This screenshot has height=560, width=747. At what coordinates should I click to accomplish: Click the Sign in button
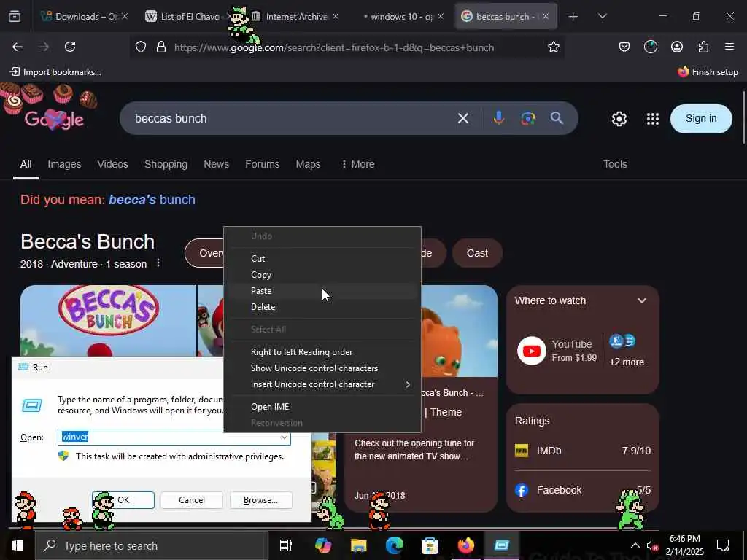701,119
